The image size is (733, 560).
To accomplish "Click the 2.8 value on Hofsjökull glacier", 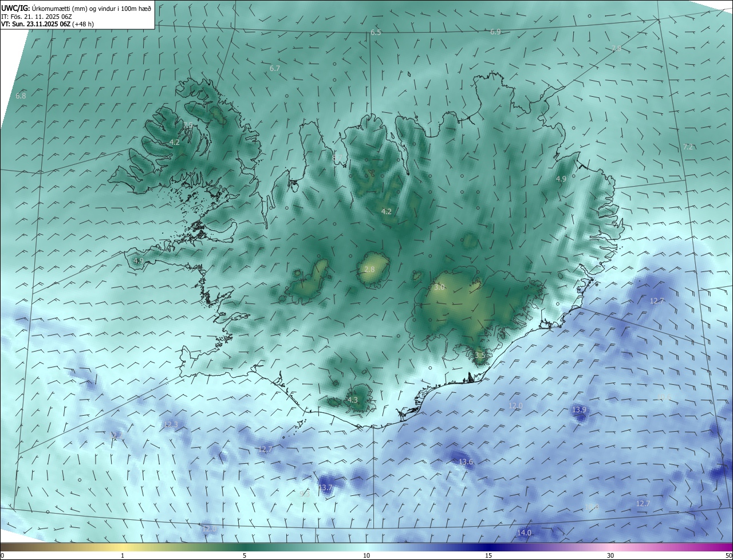I will point(369,269).
